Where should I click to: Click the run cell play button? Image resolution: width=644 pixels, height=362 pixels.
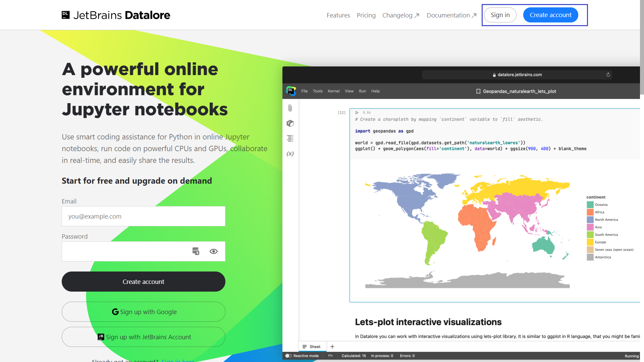point(357,112)
